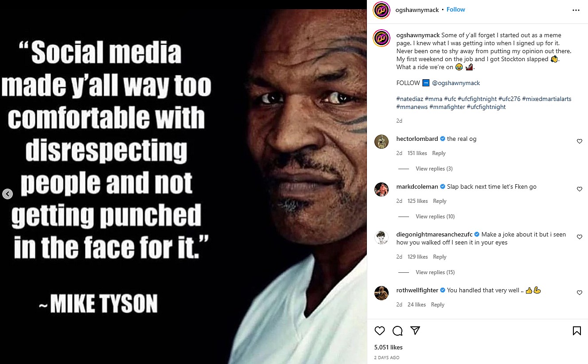The width and height of the screenshot is (588, 364).
Task: Save post with bookmark icon
Action: [577, 331]
